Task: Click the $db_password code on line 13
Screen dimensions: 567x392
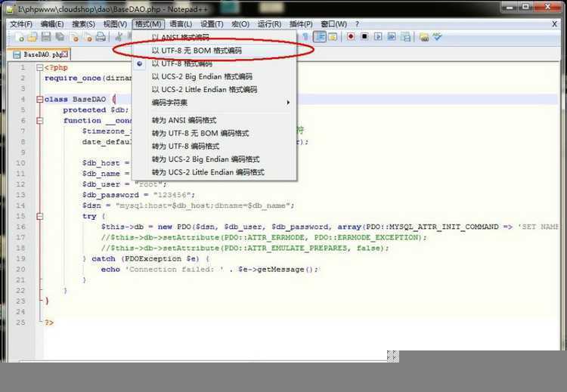Action: tap(138, 195)
